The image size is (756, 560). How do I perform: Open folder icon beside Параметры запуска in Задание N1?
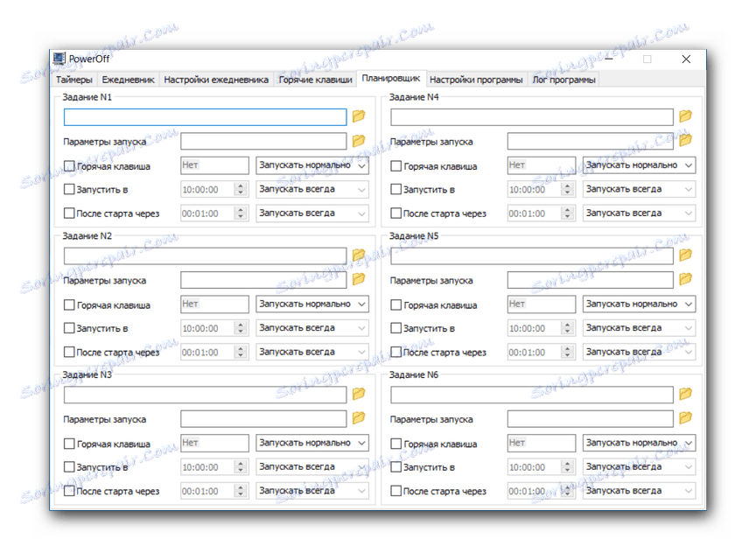tap(359, 140)
